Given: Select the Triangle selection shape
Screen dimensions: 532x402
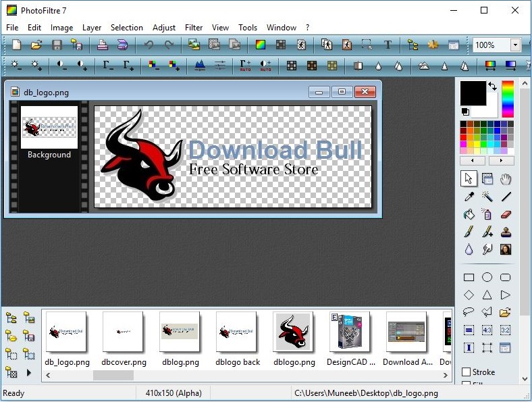Looking at the screenshot, I should pos(487,295).
